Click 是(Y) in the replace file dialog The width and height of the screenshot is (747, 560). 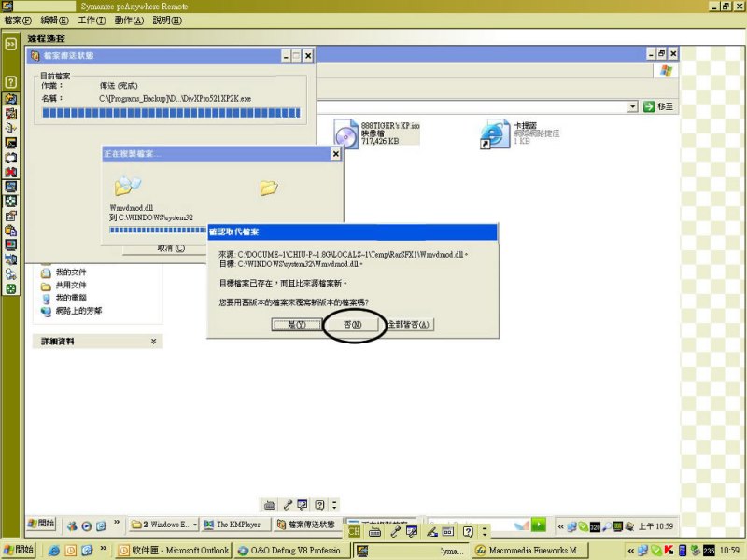click(x=297, y=325)
